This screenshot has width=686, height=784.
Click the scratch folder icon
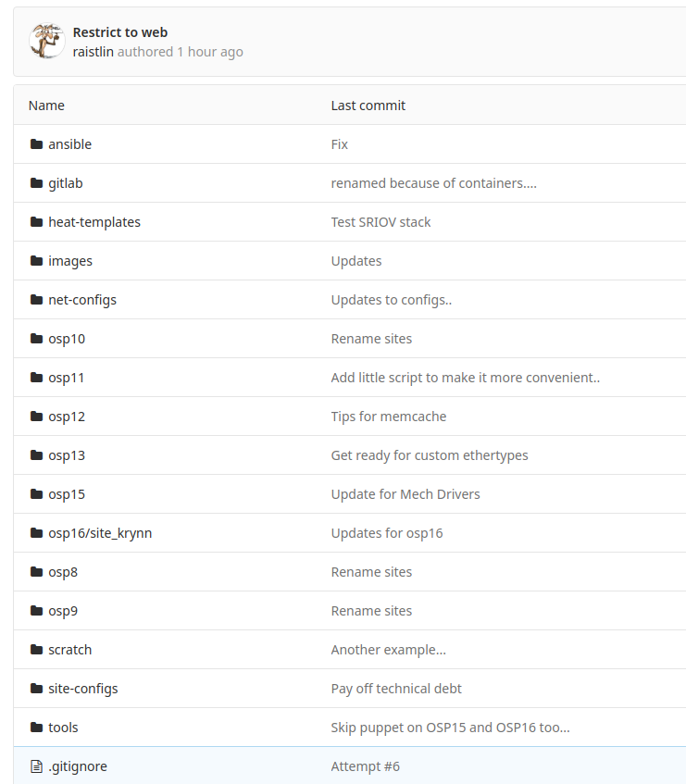[x=37, y=650]
